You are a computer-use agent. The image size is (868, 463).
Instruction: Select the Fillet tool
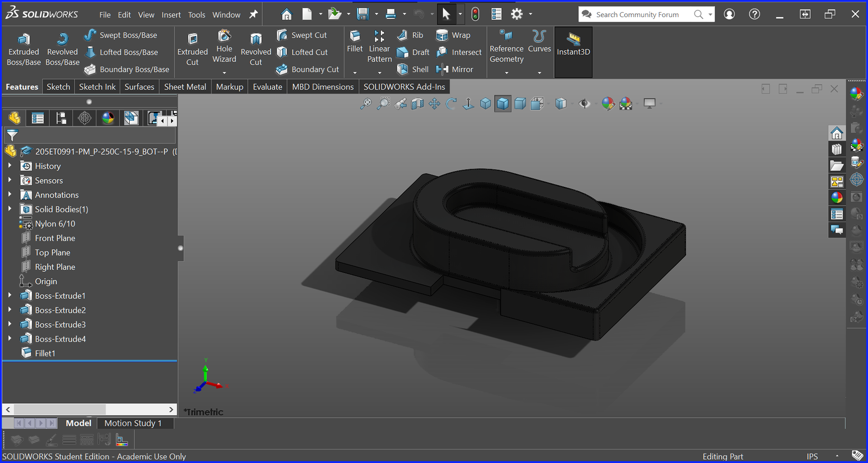coord(355,42)
